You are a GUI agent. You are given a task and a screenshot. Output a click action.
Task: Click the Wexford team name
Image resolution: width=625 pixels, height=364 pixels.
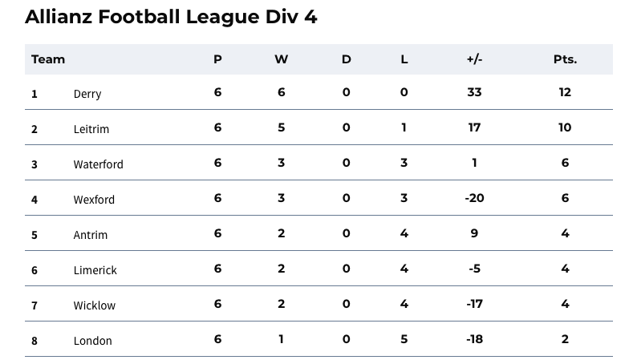point(94,200)
